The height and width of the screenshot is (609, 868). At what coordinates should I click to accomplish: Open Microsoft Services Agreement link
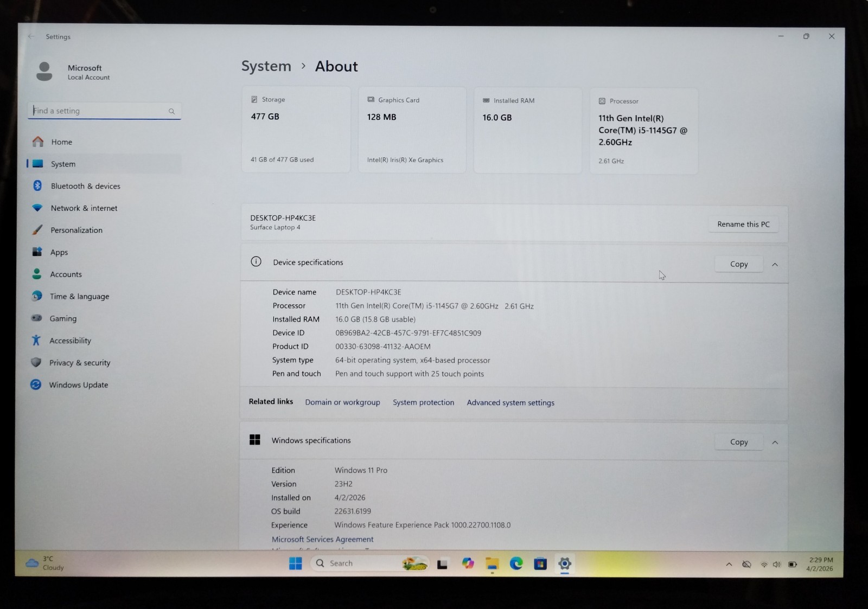click(x=322, y=539)
